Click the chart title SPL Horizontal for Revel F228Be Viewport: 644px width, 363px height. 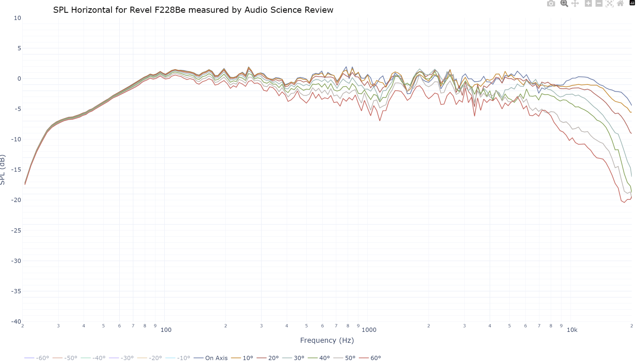click(193, 10)
